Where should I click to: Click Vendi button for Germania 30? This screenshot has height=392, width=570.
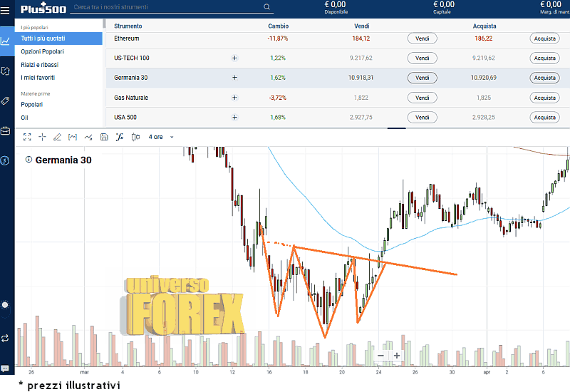[422, 78]
